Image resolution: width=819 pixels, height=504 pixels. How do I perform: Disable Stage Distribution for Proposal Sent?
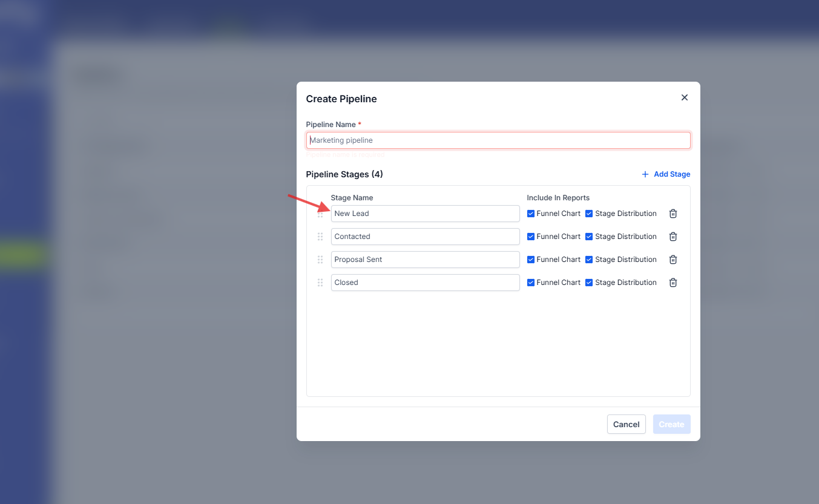589,260
